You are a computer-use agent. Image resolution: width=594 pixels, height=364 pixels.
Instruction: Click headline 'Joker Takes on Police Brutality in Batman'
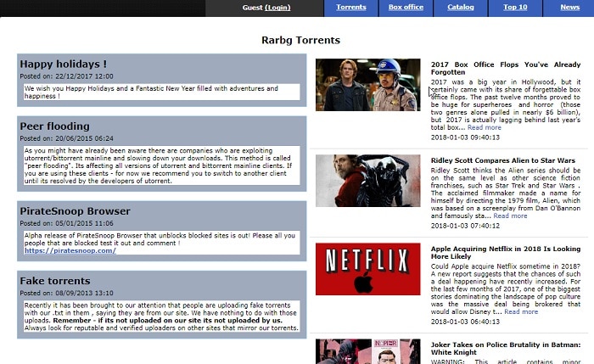506,349
